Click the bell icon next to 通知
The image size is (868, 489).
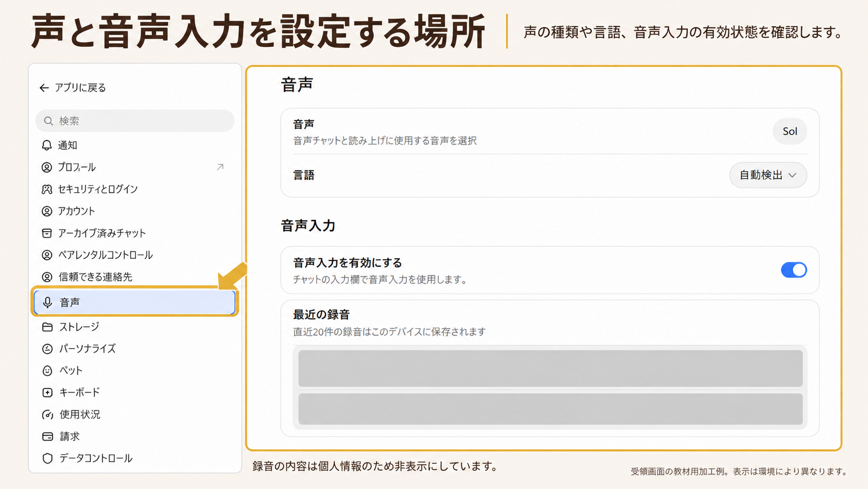pos(47,145)
